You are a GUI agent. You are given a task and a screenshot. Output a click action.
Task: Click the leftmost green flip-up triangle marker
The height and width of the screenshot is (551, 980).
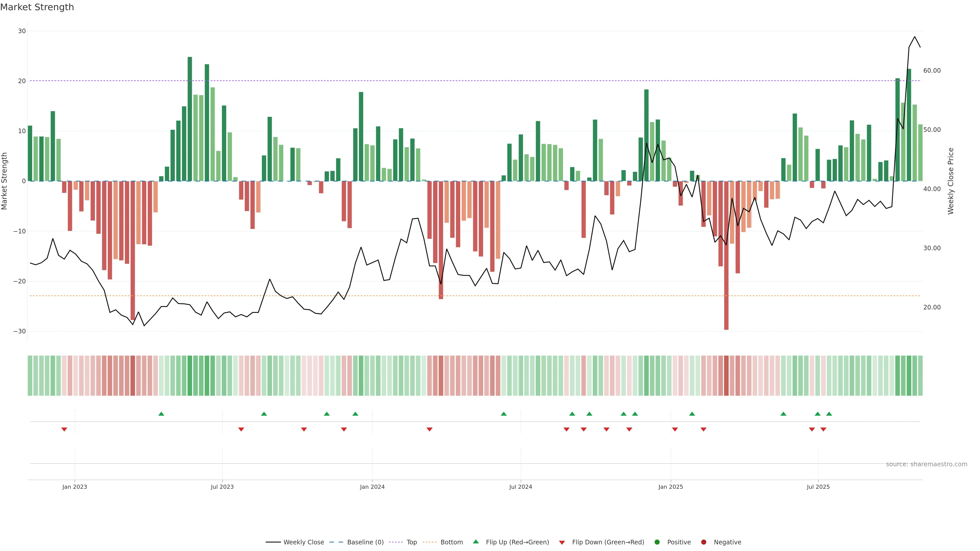(161, 414)
